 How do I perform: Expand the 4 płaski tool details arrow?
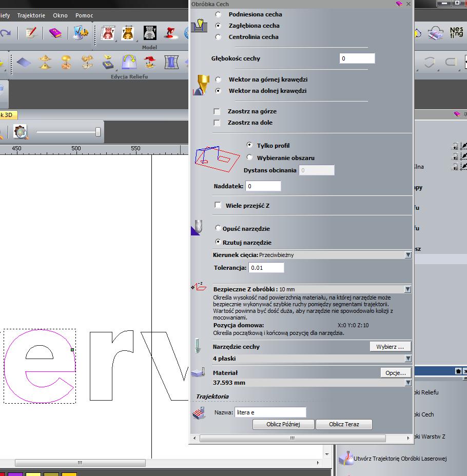coord(408,359)
